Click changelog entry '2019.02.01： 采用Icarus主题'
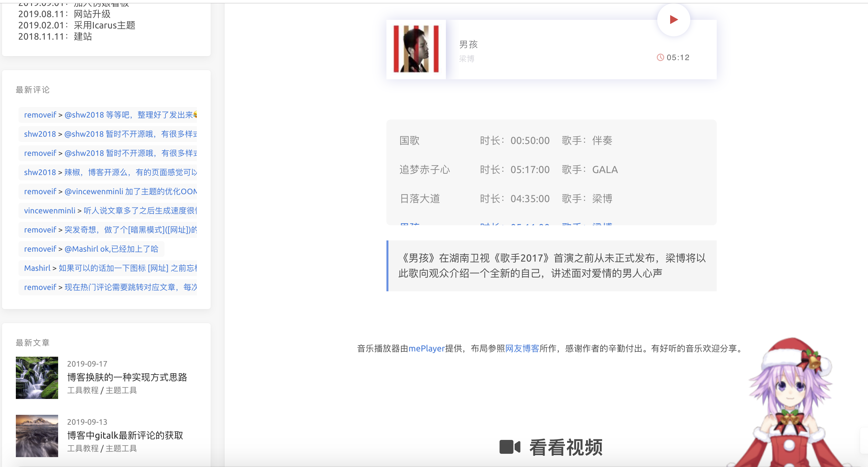The height and width of the screenshot is (467, 868). click(77, 25)
